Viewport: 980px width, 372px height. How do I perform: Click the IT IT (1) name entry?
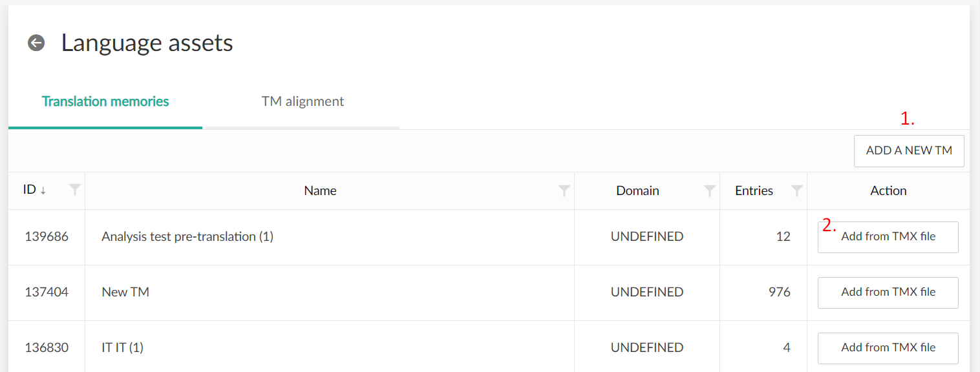[123, 347]
